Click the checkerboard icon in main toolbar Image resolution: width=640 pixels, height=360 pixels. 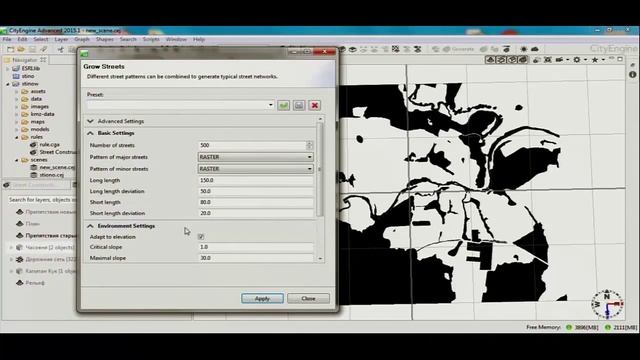(x=396, y=49)
